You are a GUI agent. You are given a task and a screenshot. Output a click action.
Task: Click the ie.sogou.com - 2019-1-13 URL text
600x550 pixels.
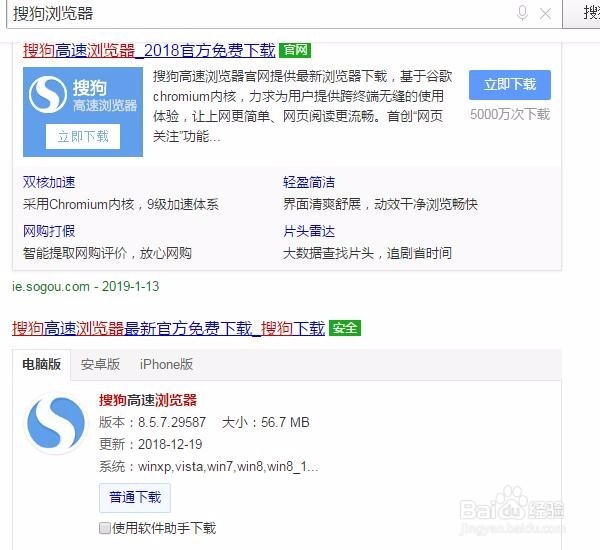click(86, 286)
